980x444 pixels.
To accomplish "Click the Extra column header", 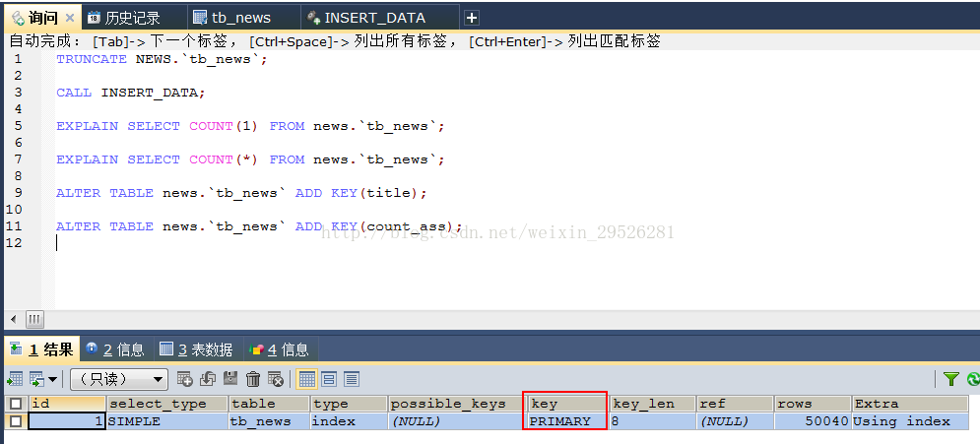I will point(910,404).
